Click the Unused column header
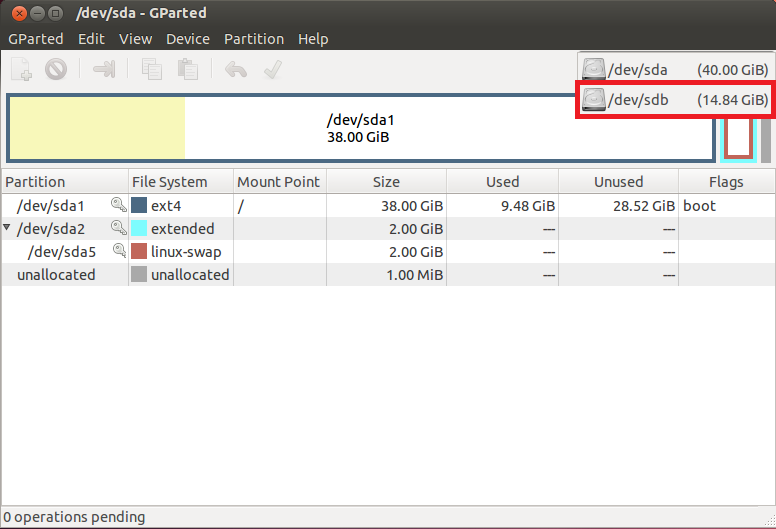 tap(618, 182)
